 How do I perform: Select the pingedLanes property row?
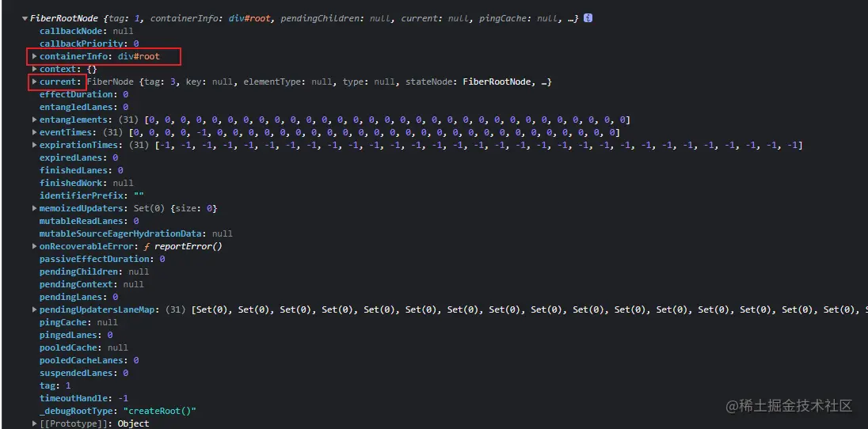pyautogui.click(x=76, y=335)
